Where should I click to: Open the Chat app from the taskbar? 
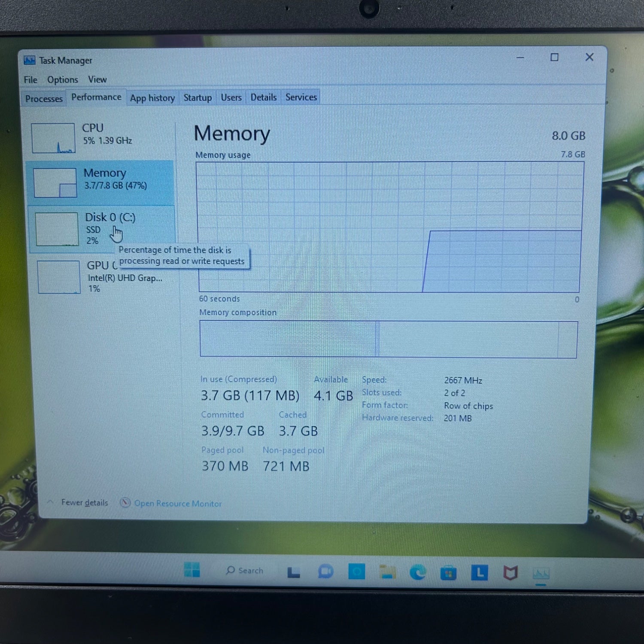click(x=325, y=571)
